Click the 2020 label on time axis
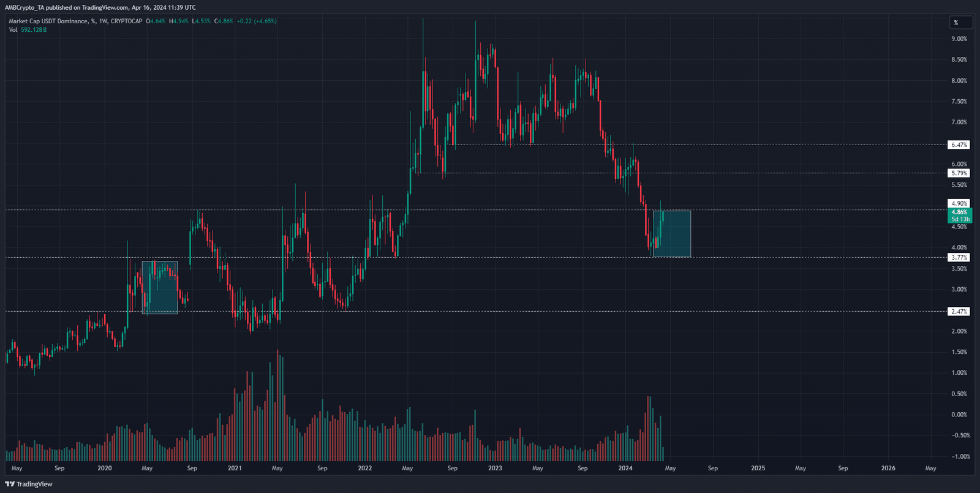The height and width of the screenshot is (493, 980). pos(105,469)
